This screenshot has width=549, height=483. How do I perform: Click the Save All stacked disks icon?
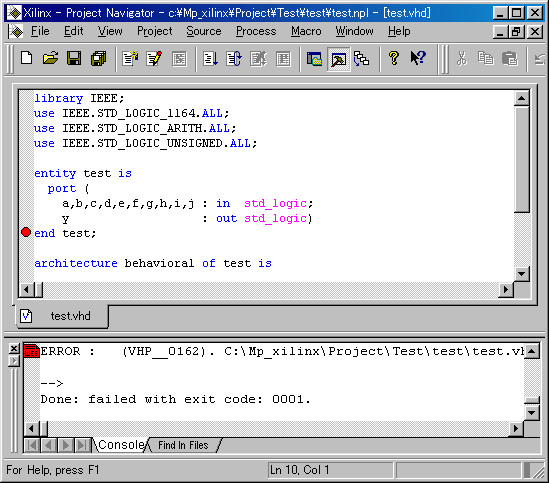click(x=98, y=58)
